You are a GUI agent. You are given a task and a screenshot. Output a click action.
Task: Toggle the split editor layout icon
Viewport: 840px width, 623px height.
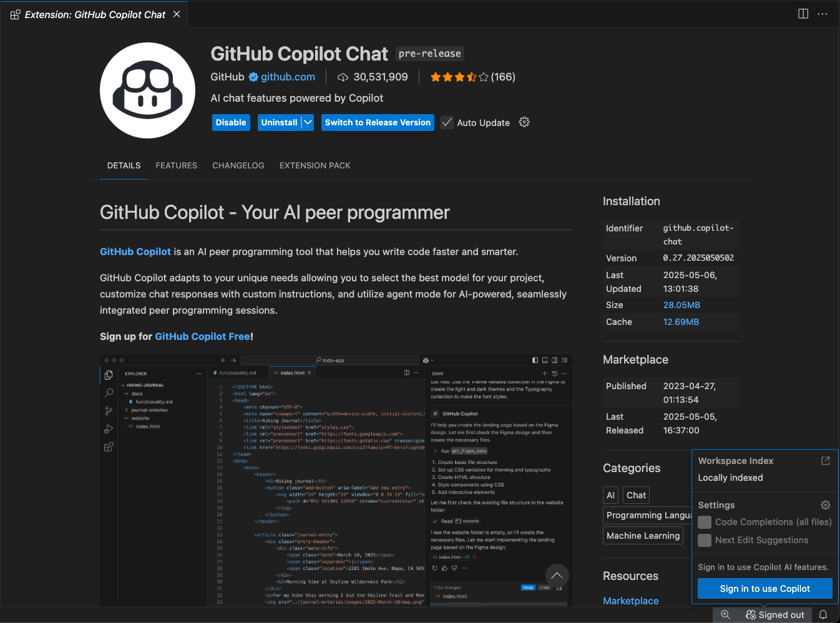[803, 14]
